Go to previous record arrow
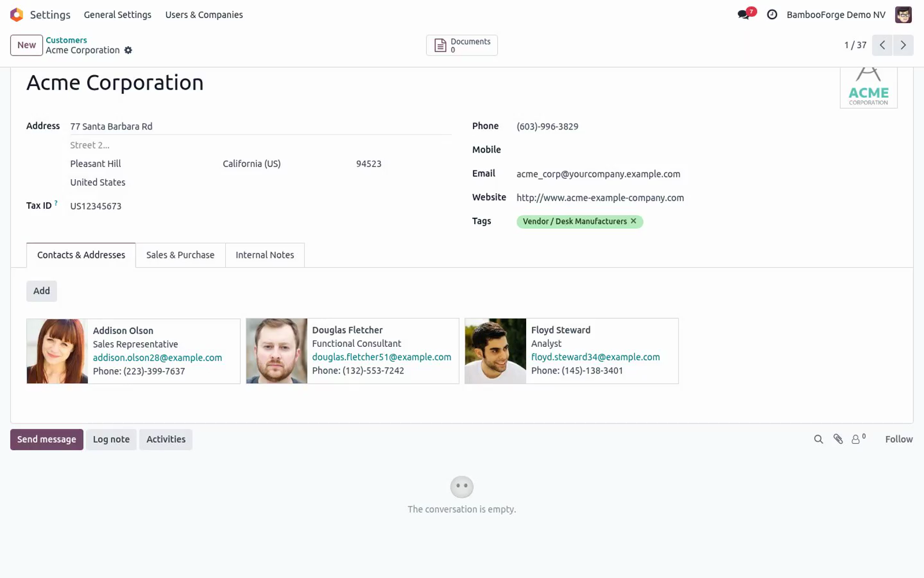Viewport: 924px width, 578px height. point(882,45)
